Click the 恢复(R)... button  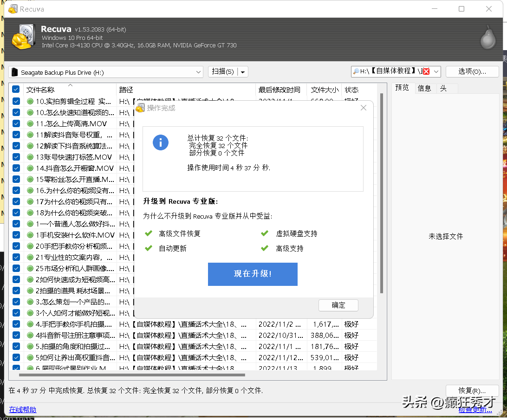472,391
